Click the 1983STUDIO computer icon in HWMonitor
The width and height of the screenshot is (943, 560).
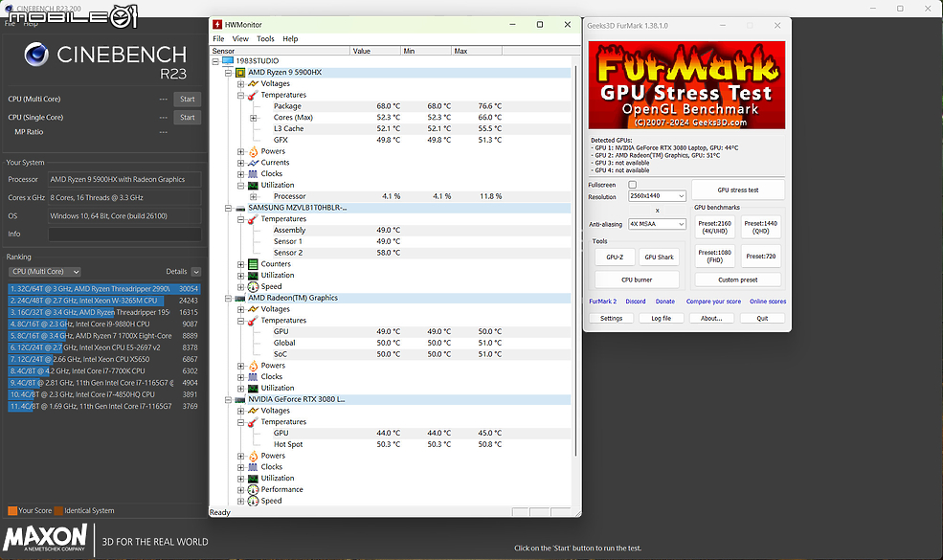coord(227,60)
